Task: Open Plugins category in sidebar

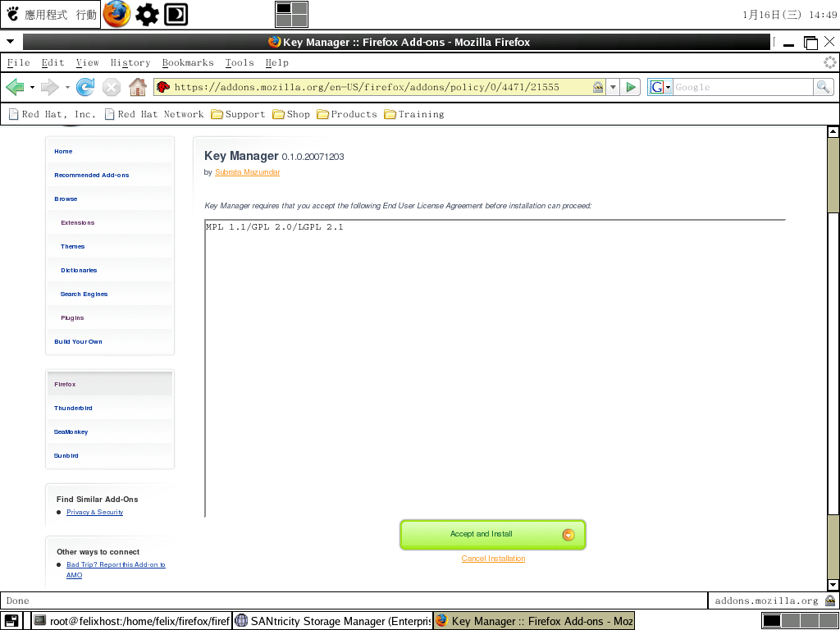Action: tap(72, 317)
